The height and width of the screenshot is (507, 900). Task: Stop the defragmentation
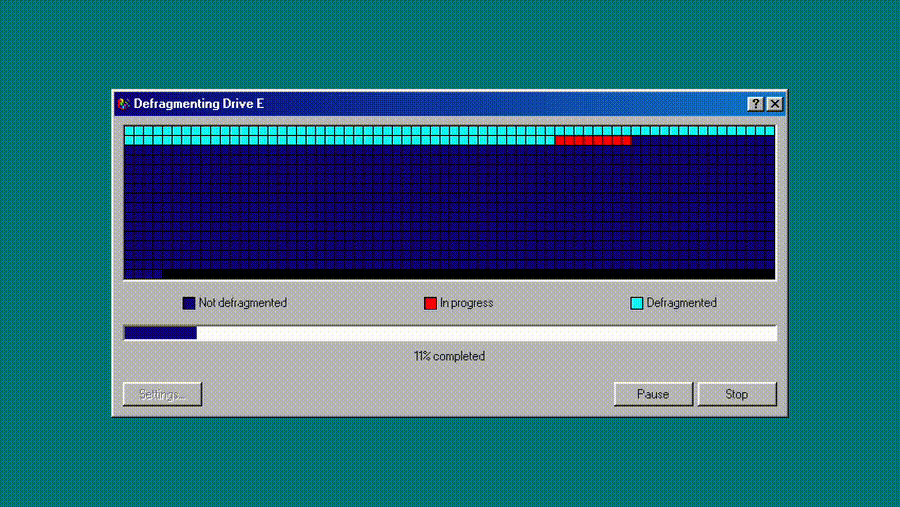tap(736, 394)
